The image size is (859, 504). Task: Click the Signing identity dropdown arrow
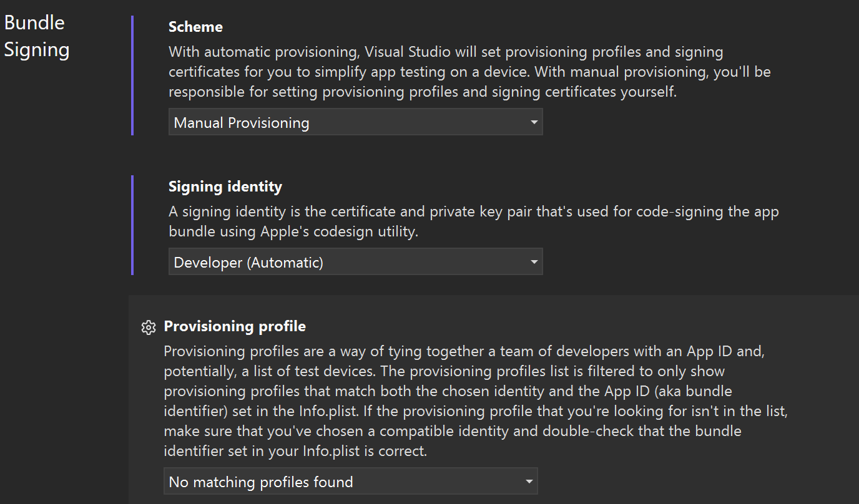[x=534, y=262]
